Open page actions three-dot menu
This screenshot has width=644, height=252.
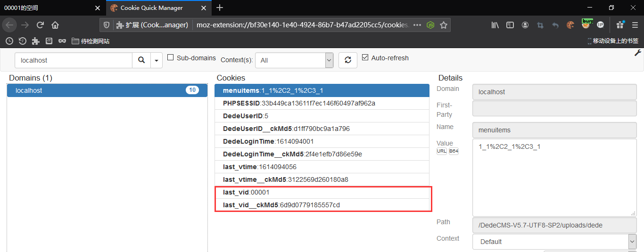point(417,25)
